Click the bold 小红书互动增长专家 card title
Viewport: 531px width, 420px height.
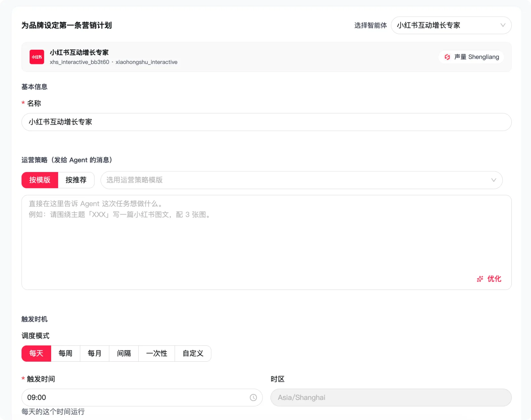click(79, 52)
